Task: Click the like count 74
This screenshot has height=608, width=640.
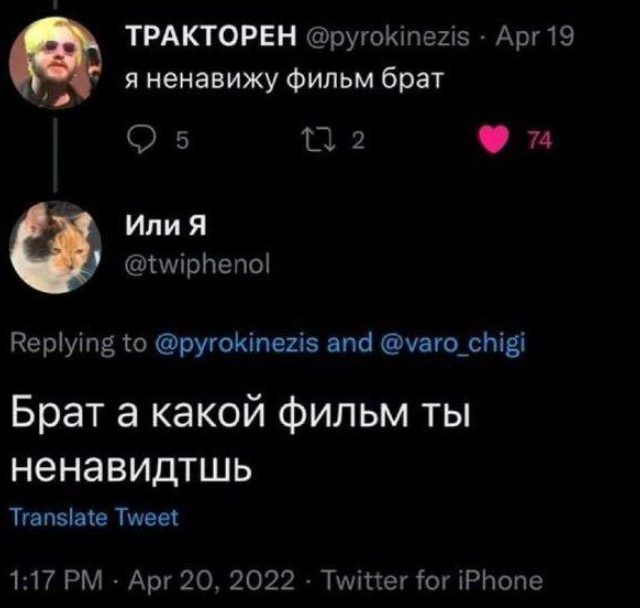Action: click(x=538, y=143)
